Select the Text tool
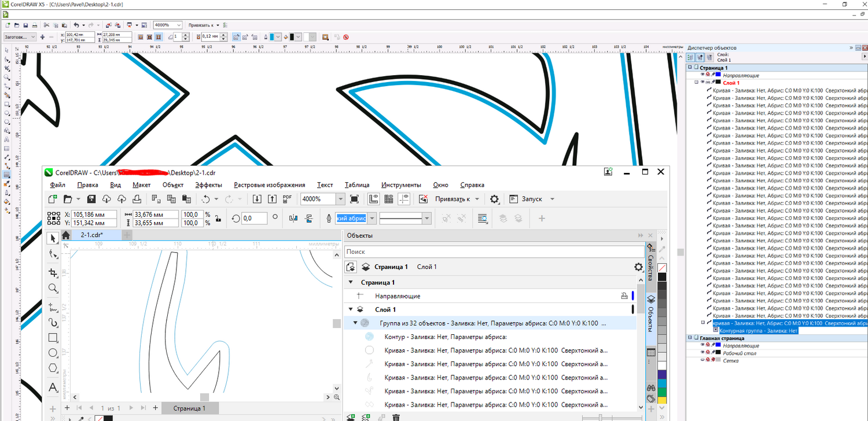 (53, 387)
